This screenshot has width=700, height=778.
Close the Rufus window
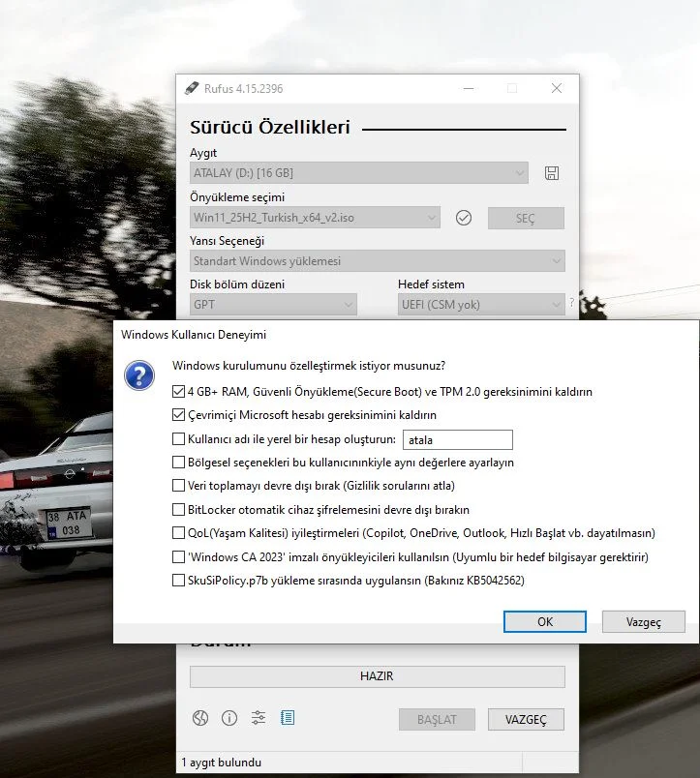[557, 88]
